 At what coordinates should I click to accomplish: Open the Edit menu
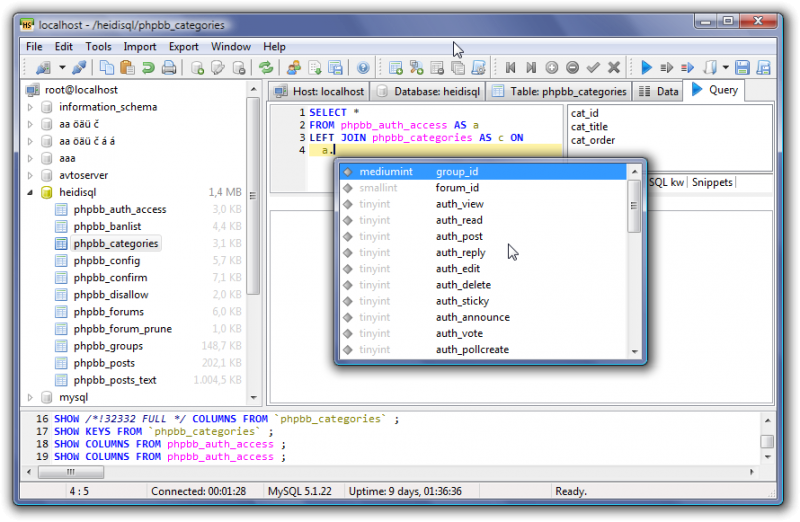(64, 46)
